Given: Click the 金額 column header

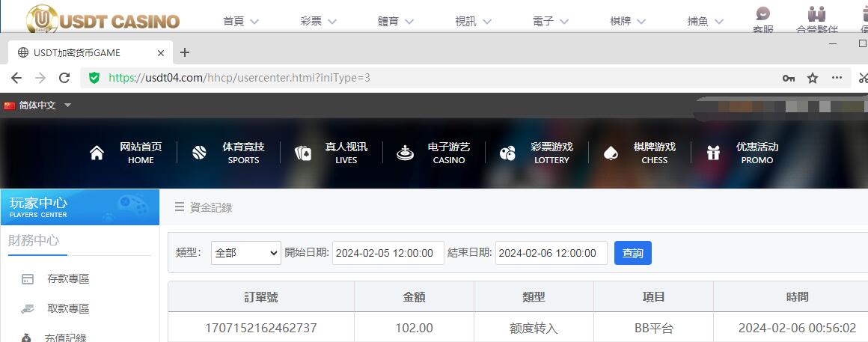Looking at the screenshot, I should (414, 297).
